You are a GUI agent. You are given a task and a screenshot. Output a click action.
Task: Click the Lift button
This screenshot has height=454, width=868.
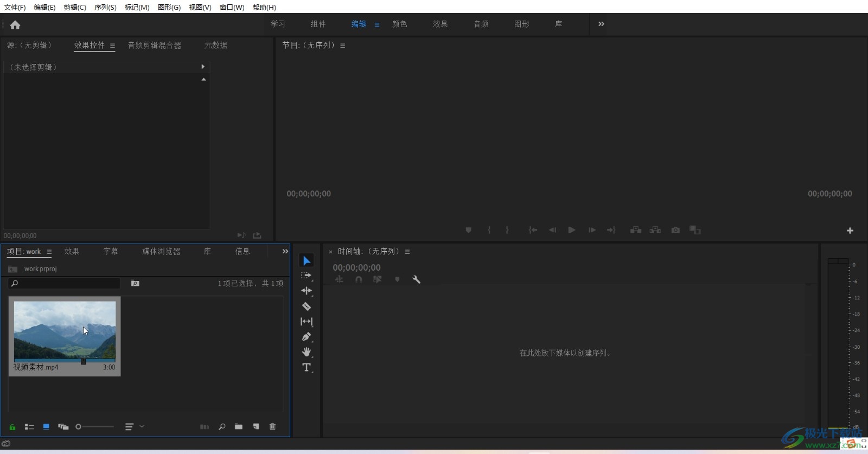636,230
